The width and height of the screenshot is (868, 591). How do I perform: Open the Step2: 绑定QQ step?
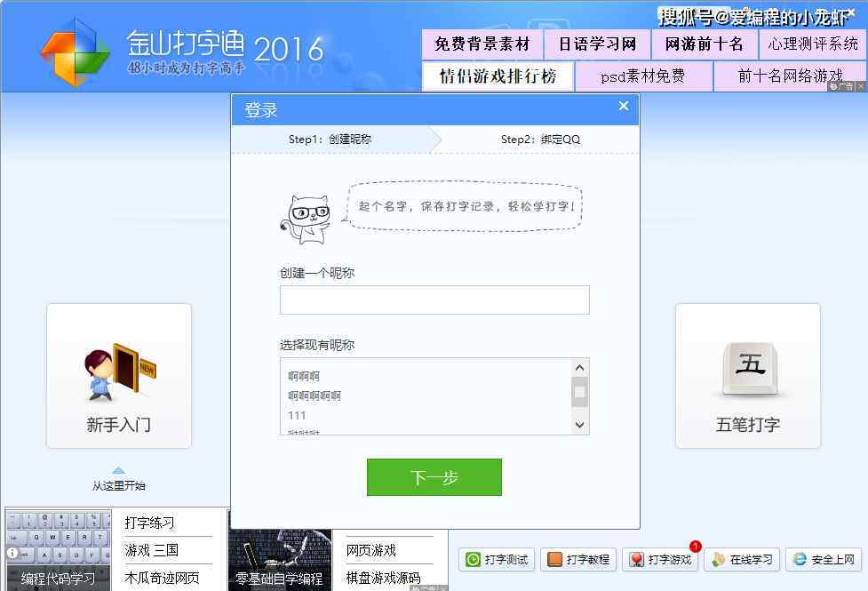click(x=540, y=140)
